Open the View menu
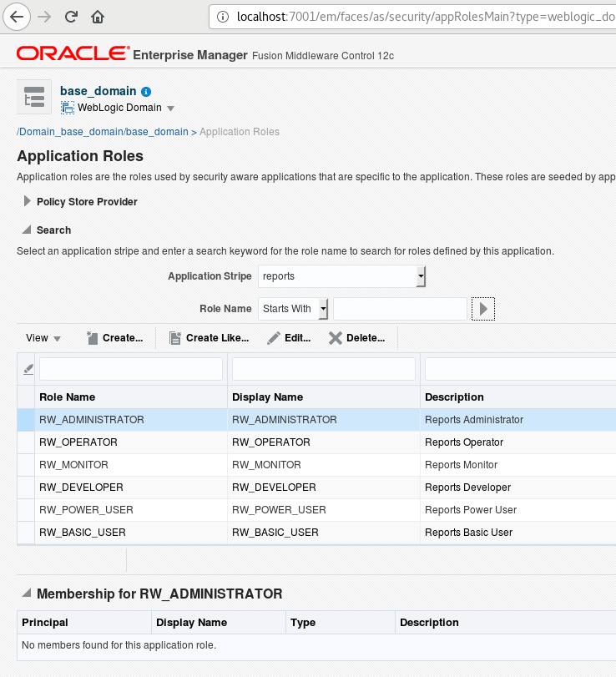The height and width of the screenshot is (677, 616). click(x=43, y=338)
